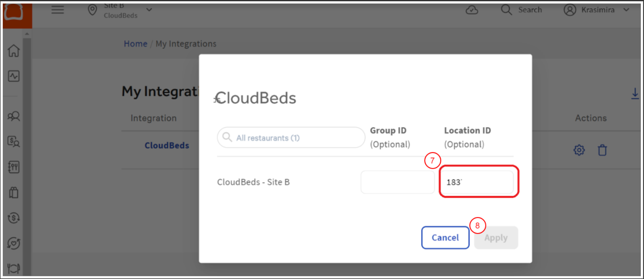Click the hamburger menu icon
This screenshot has width=644, height=279.
click(58, 10)
